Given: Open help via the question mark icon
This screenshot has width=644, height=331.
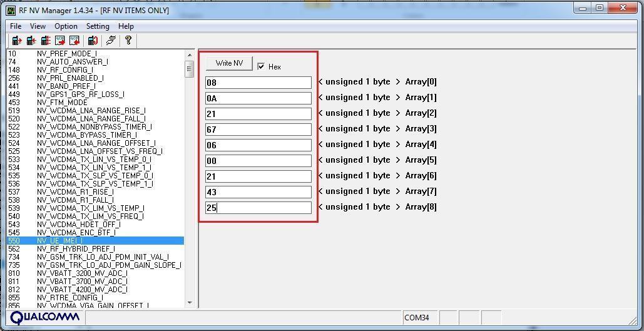Looking at the screenshot, I should (128, 41).
